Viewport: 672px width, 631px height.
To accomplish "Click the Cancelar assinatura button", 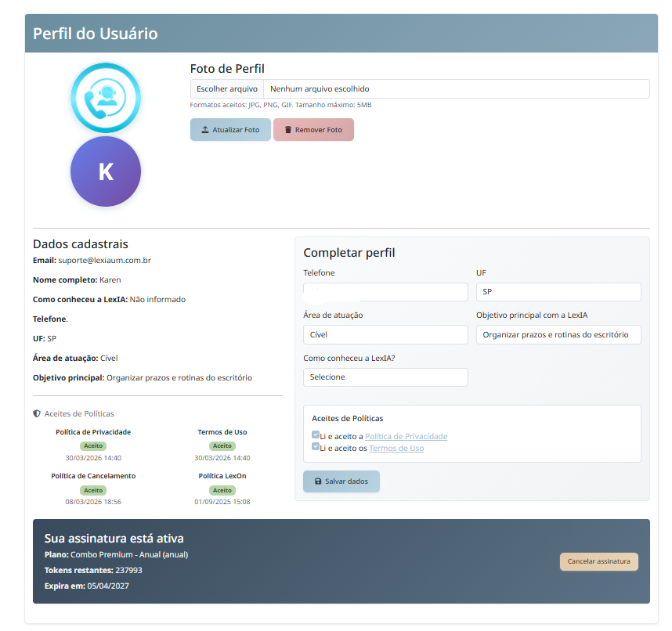I will pos(598,561).
